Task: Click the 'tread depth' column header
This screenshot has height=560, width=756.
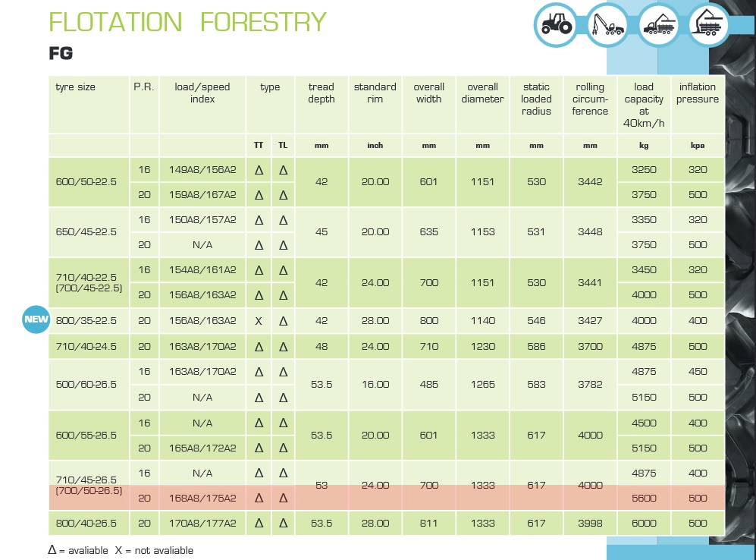Action: (322, 93)
